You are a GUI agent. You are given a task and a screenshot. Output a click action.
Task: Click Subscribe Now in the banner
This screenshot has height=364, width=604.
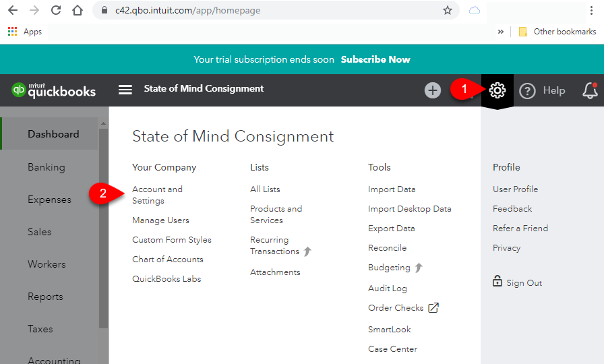375,59
